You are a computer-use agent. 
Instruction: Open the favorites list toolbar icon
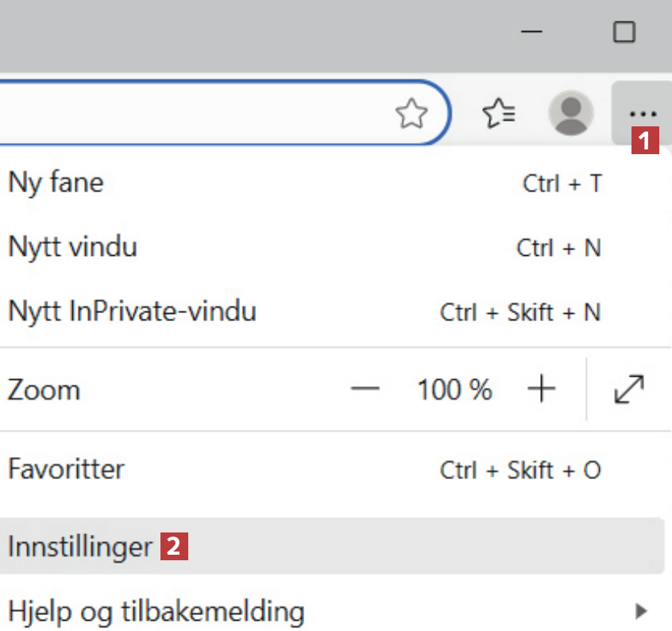[500, 114]
